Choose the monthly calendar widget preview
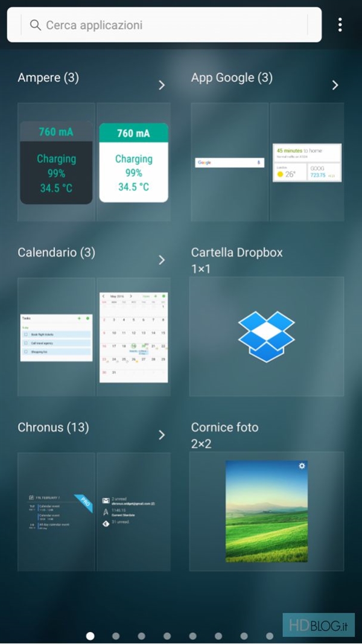 [133, 337]
